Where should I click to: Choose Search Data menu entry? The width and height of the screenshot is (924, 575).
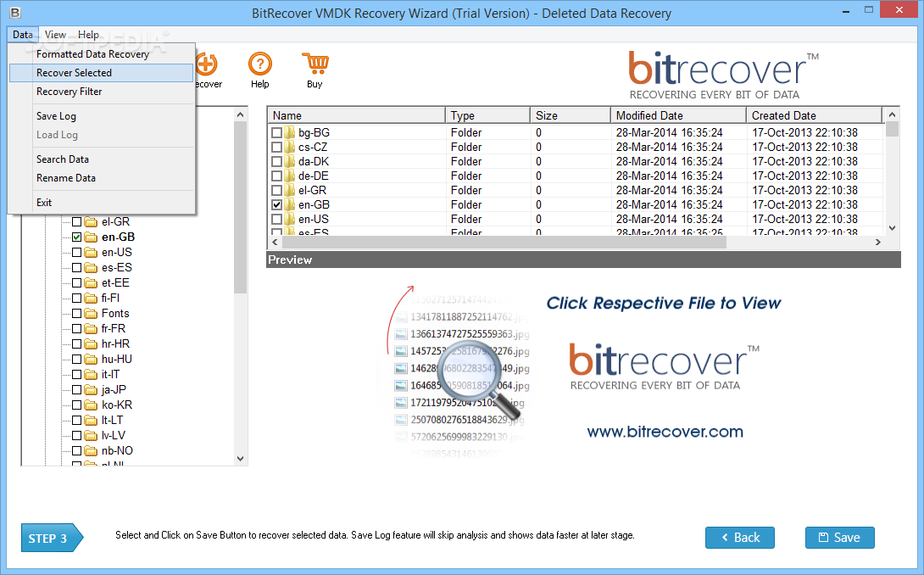click(x=102, y=159)
